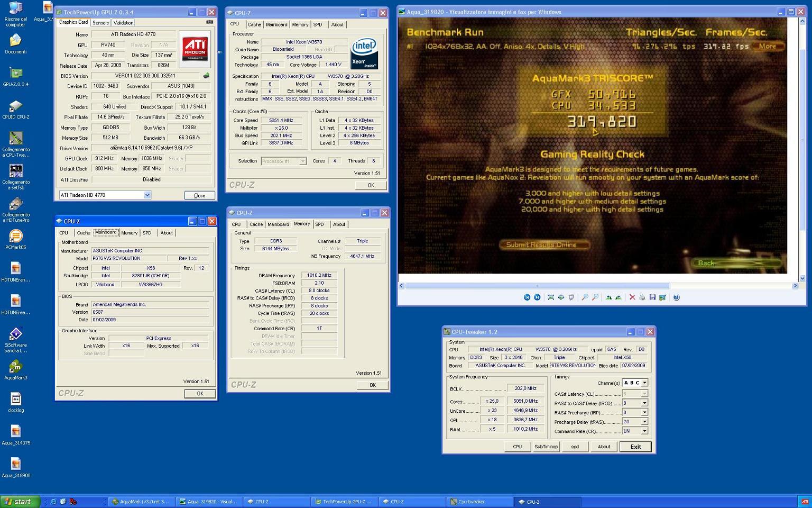Click About button in CPU-Tweaker
Screen dimensions: 812x508
coord(604,447)
